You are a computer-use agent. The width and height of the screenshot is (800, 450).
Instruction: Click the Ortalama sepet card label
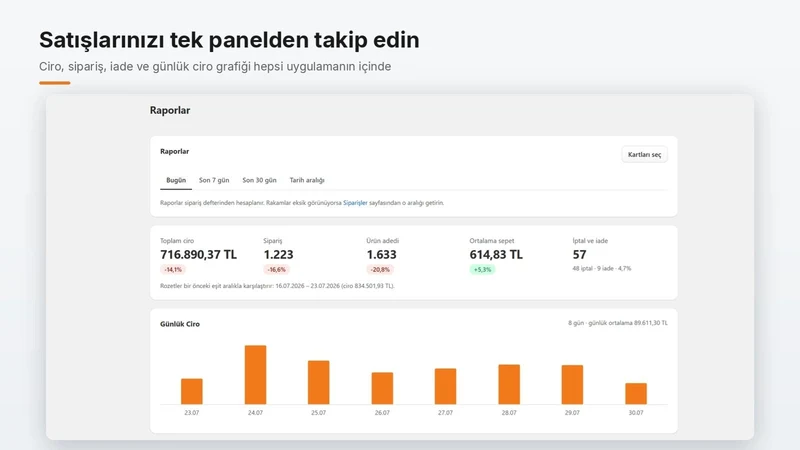492,241
